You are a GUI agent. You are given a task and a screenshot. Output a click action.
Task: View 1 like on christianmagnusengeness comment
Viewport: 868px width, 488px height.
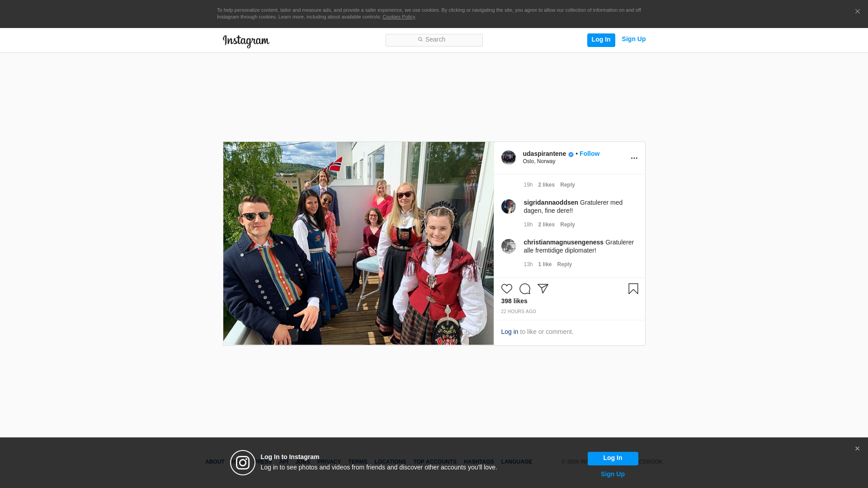click(x=545, y=264)
